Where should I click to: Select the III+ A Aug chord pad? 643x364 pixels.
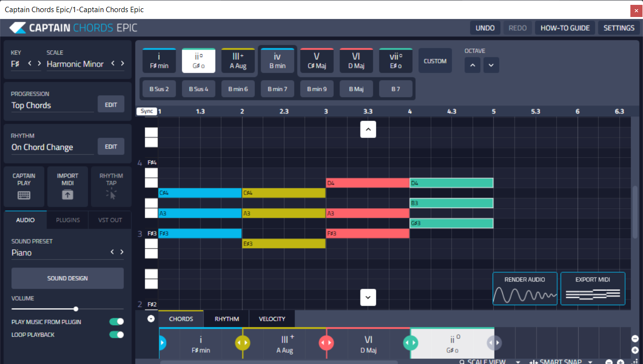tap(238, 61)
